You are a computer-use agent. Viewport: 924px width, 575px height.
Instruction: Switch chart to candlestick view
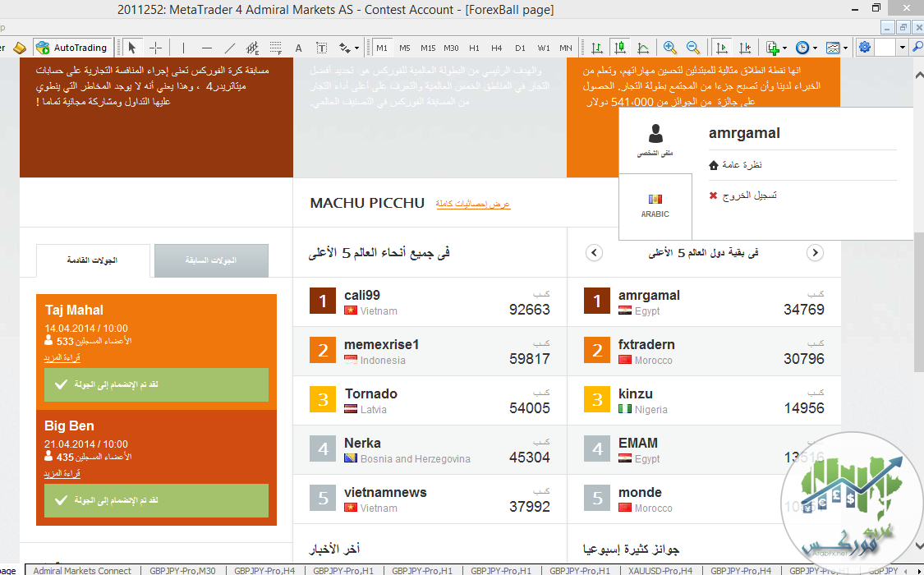click(620, 48)
